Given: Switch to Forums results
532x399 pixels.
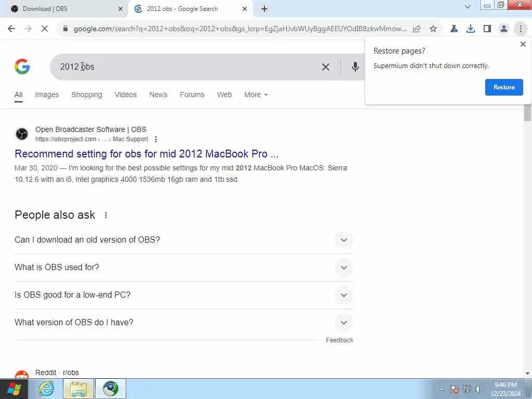Looking at the screenshot, I should click(192, 95).
